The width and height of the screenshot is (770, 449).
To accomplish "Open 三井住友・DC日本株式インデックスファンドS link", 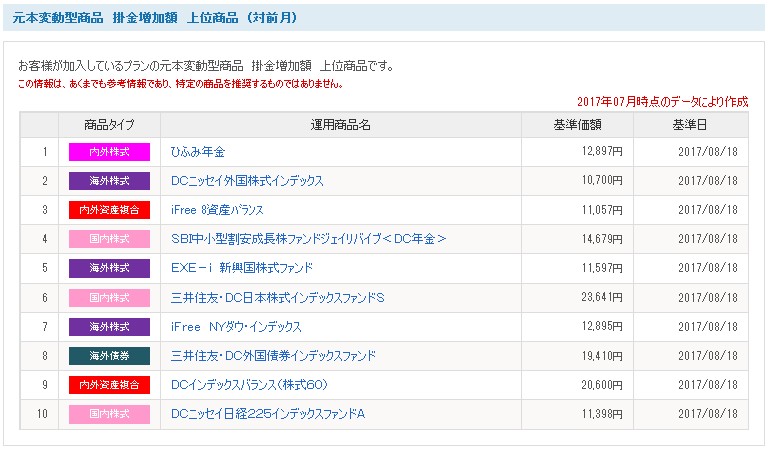I will click(x=277, y=298).
